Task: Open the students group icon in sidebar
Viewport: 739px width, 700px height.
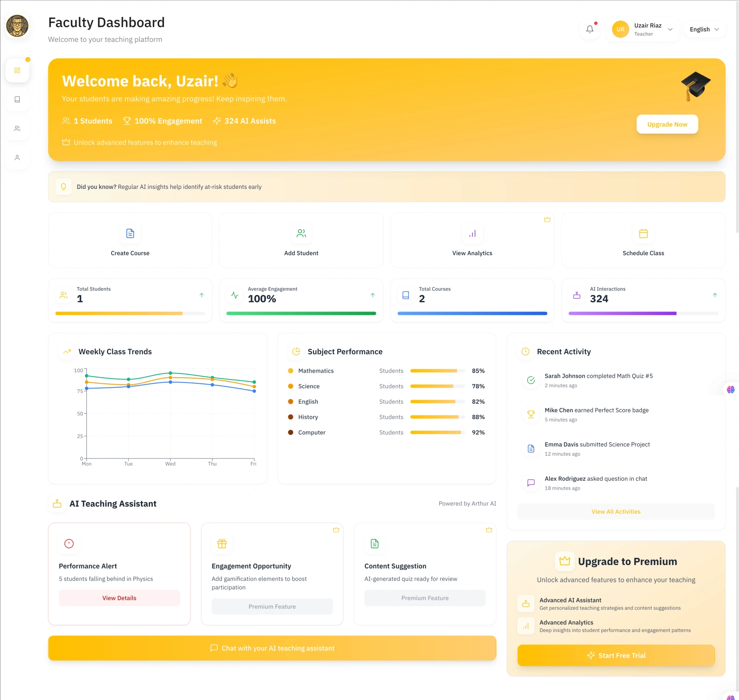Action: click(x=17, y=129)
